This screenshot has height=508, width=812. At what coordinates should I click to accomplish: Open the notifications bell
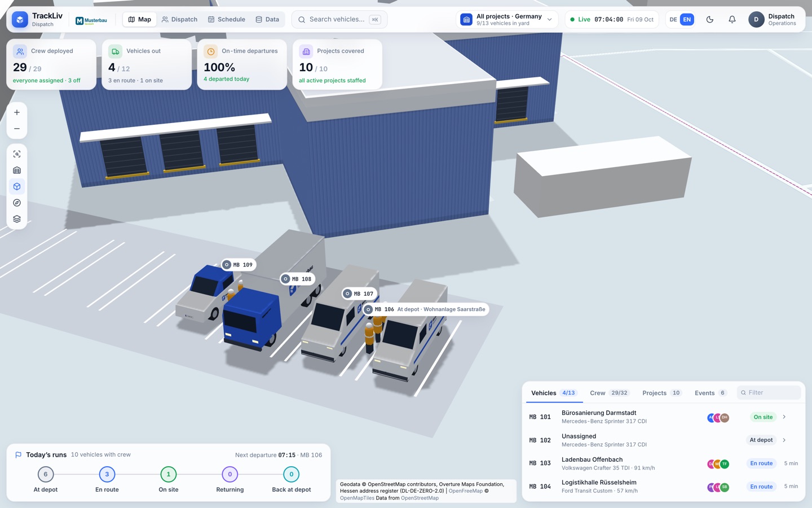[732, 20]
